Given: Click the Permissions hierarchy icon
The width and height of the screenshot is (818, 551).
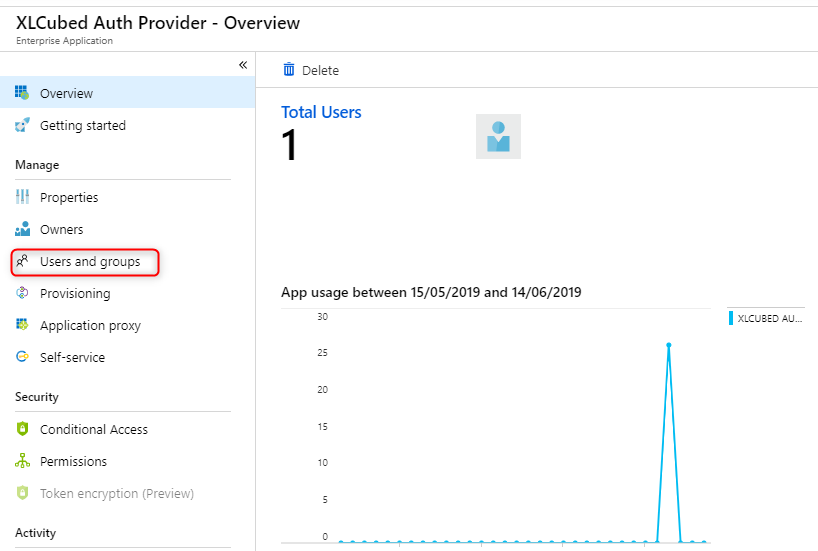Looking at the screenshot, I should point(22,461).
